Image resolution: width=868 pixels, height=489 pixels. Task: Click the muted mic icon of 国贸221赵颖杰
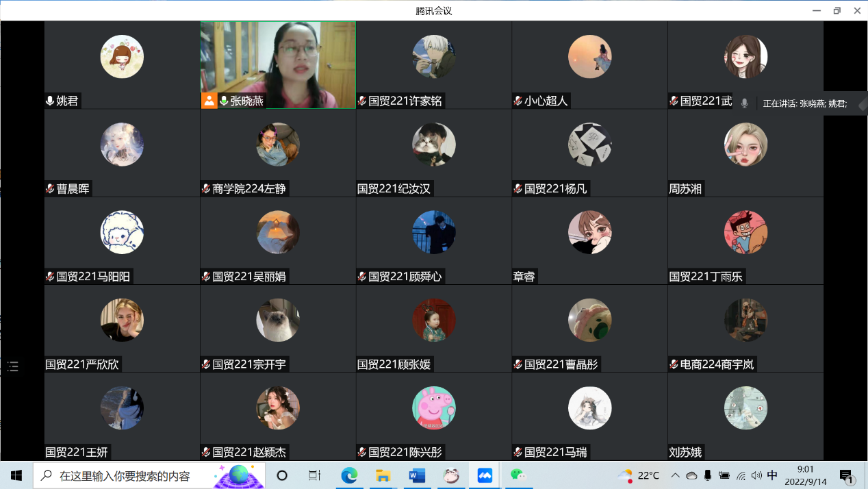pyautogui.click(x=206, y=452)
